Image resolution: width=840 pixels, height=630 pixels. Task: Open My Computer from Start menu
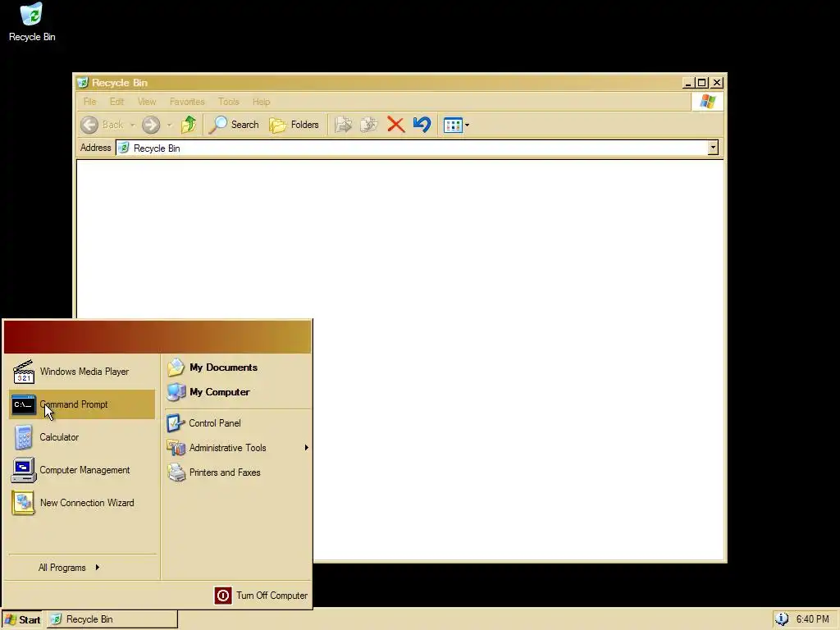click(236, 392)
